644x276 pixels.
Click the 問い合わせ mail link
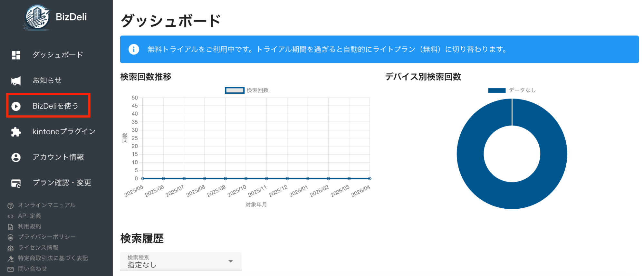coord(32,269)
